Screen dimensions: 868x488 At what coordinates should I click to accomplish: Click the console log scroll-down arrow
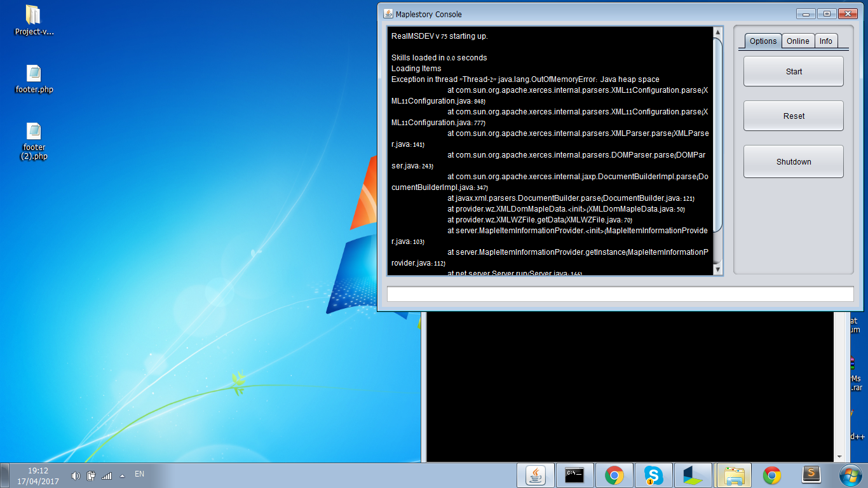click(x=718, y=269)
